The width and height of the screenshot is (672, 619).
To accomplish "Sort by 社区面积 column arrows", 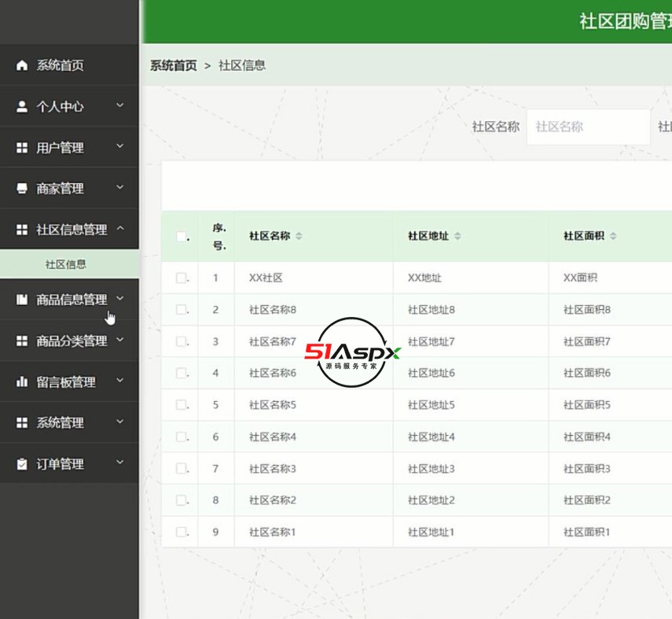I will [x=613, y=236].
